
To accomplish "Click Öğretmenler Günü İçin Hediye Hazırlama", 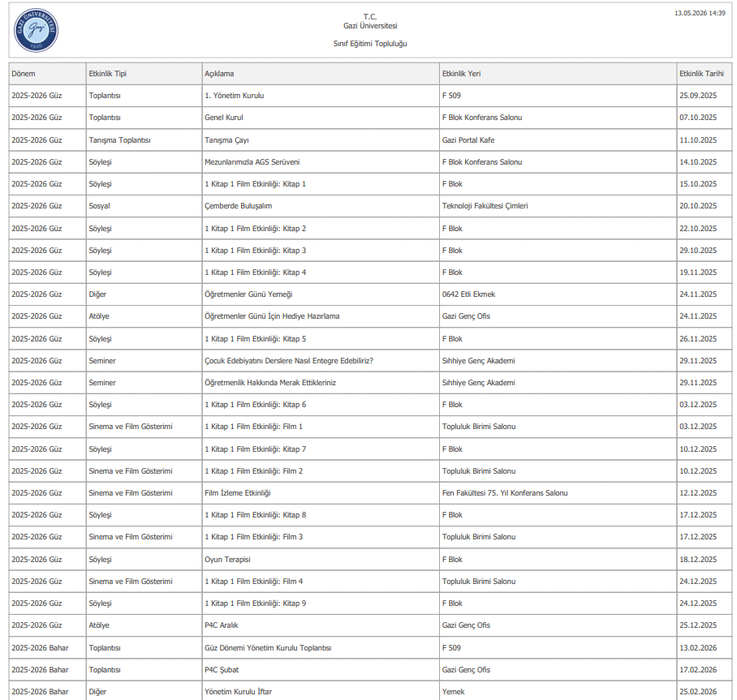I will 321,316.
